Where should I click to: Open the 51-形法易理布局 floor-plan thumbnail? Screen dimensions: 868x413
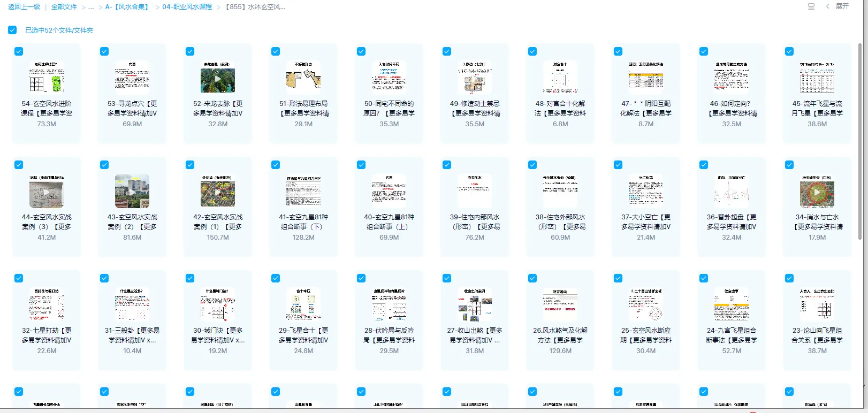pos(303,78)
